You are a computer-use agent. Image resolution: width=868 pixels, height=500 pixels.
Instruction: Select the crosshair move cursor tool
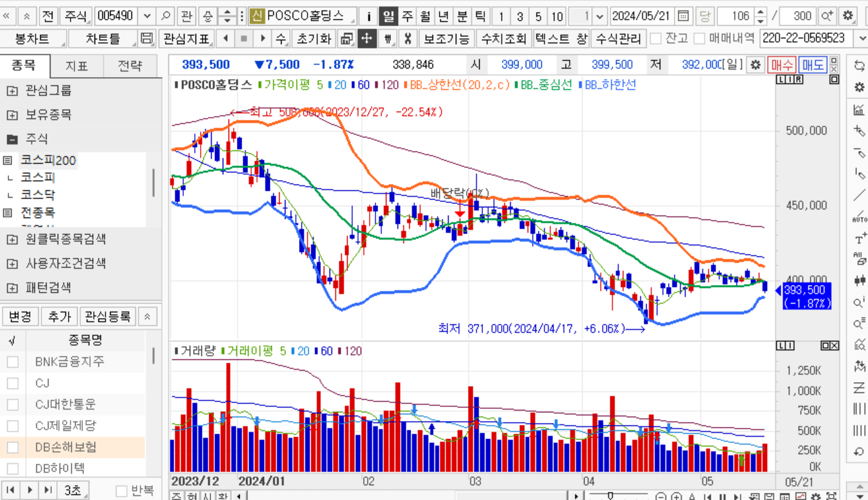pyautogui.click(x=366, y=39)
